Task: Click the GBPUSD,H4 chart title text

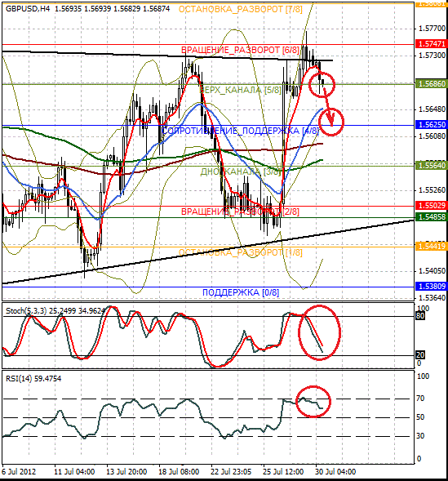Action: [x=28, y=9]
